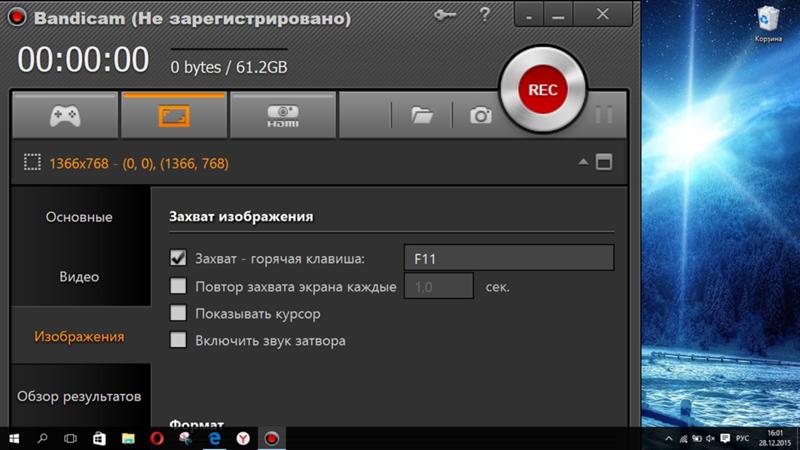Viewport: 800px width, 450px height.
Task: Open the Корзина recycle bin desktop icon
Action: (768, 23)
